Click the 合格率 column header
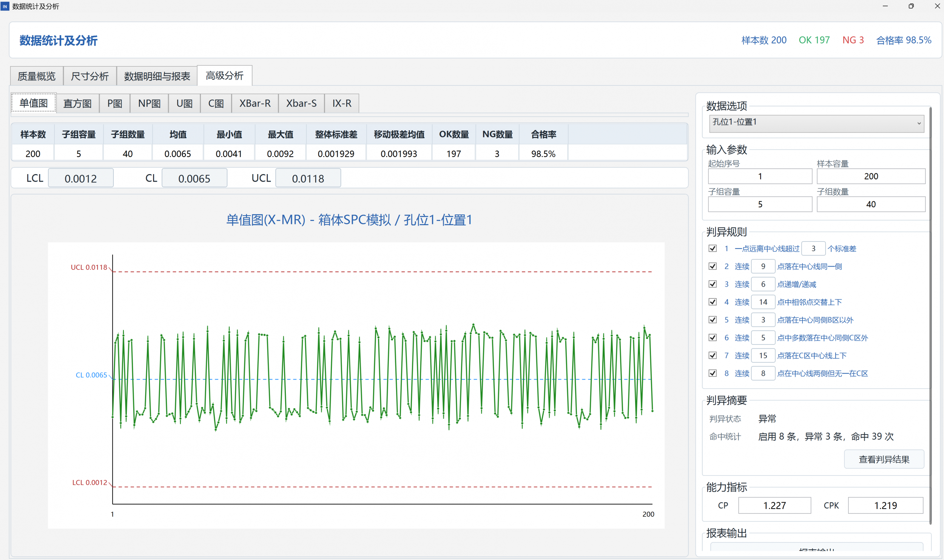 pos(543,134)
